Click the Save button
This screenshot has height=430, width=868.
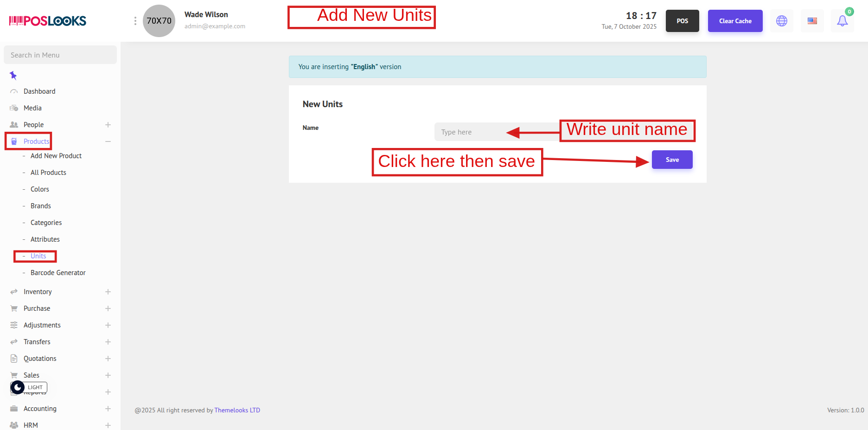coord(672,160)
